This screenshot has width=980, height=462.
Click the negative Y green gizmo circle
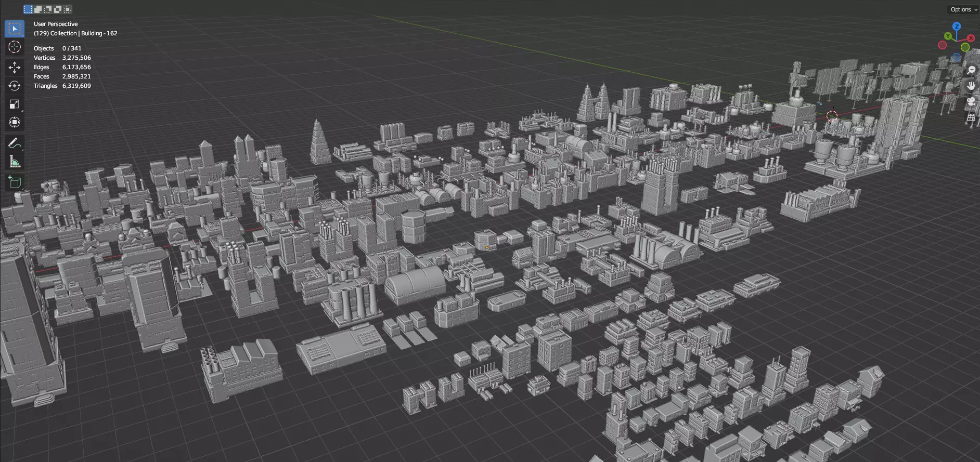[965, 47]
